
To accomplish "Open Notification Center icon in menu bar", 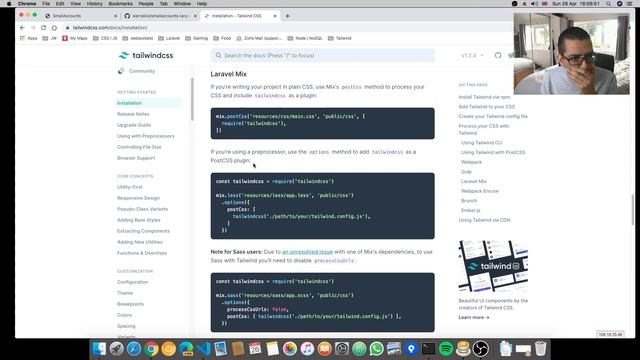I will point(630,4).
